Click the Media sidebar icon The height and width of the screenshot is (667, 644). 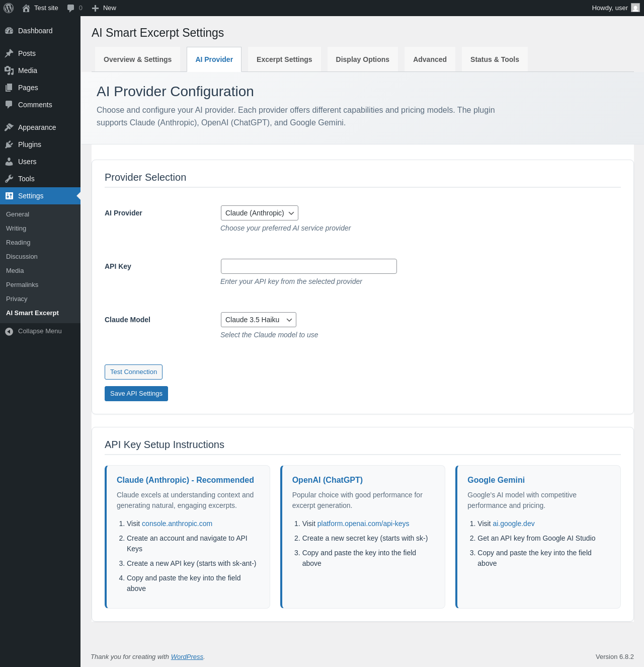tap(9, 70)
